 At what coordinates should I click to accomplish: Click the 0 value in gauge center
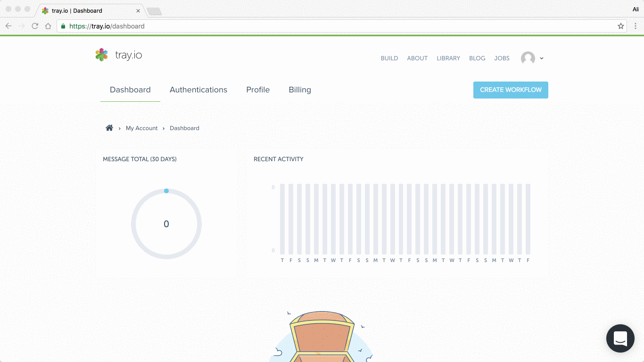166,224
